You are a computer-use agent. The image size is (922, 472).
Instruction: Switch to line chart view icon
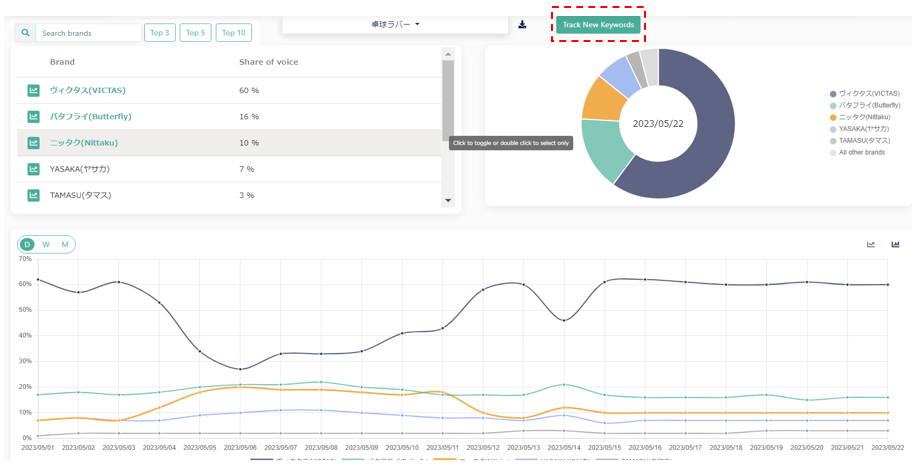point(871,245)
